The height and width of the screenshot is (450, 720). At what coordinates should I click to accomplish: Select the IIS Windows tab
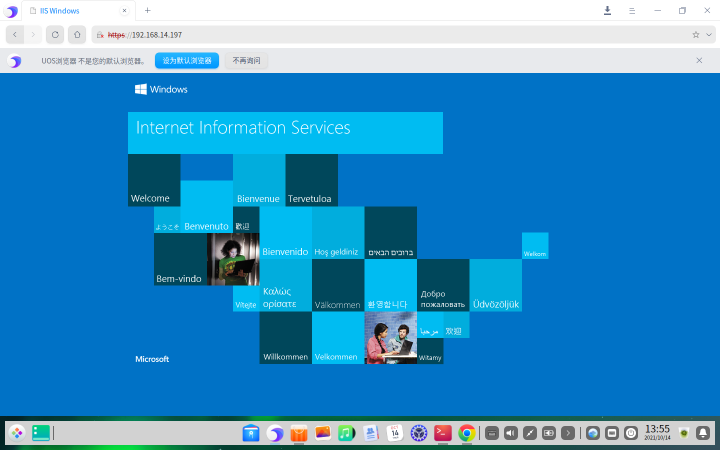pyautogui.click(x=75, y=10)
